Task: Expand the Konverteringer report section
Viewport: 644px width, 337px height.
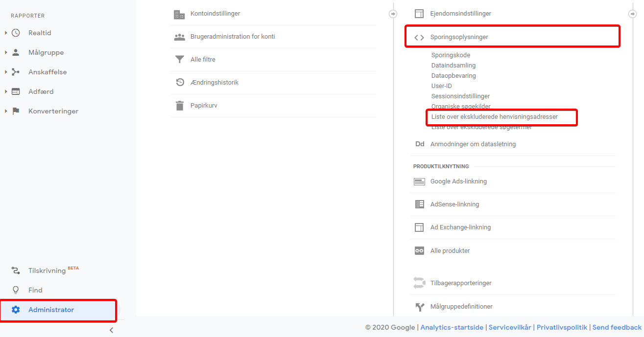Action: coord(6,112)
